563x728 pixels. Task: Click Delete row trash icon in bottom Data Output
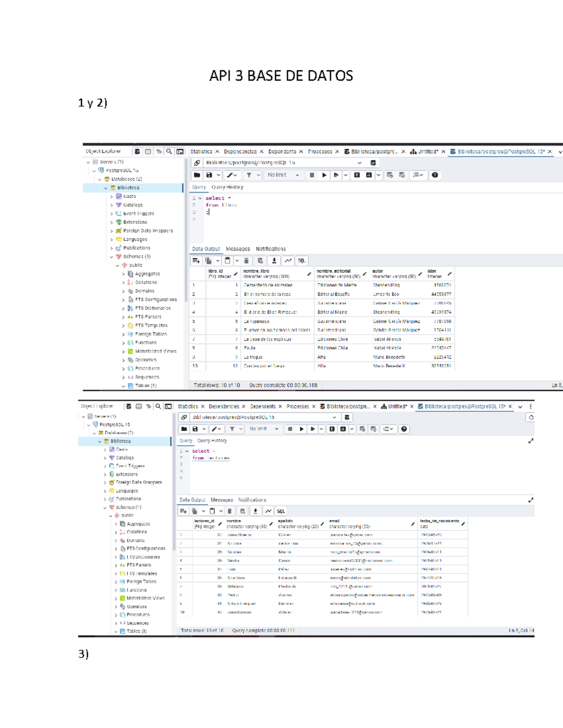229,511
